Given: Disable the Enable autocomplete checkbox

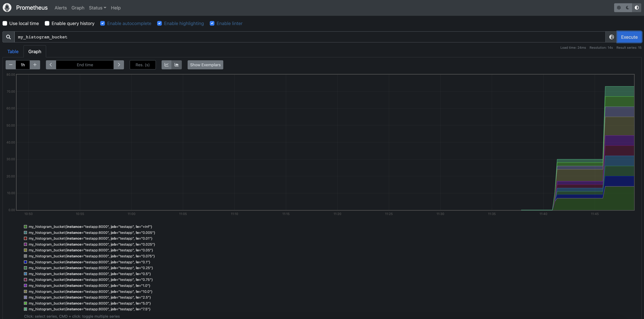Looking at the screenshot, I should coord(103,23).
